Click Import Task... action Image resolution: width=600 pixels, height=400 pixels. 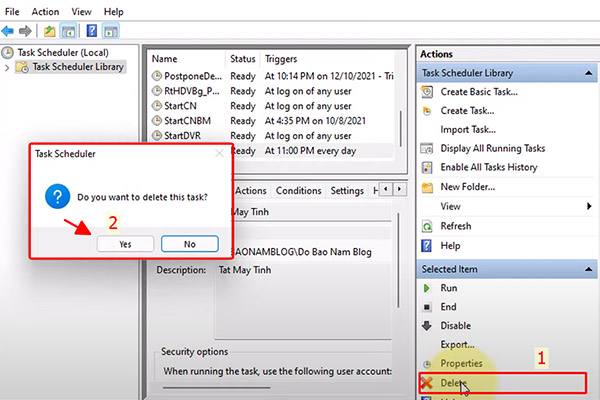(468, 130)
